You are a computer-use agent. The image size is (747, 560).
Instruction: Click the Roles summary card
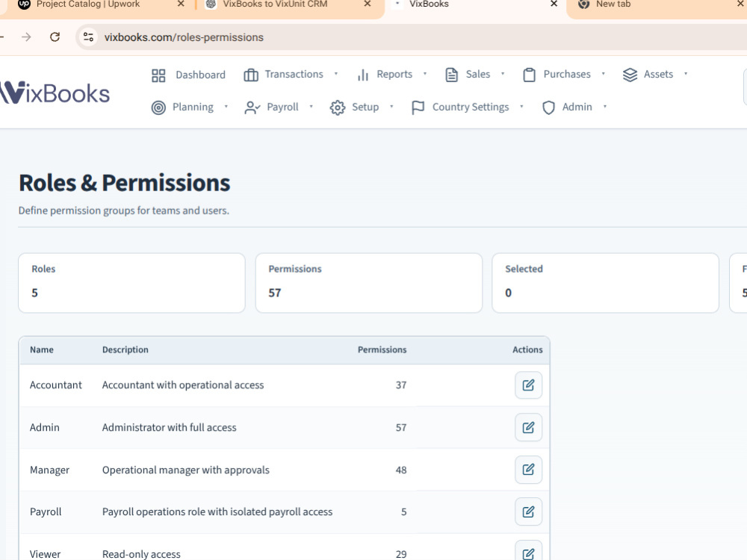(131, 283)
